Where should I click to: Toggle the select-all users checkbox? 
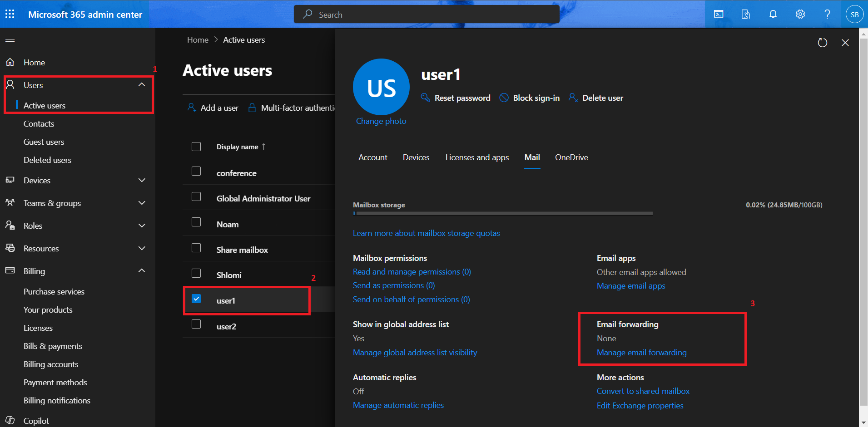click(x=196, y=147)
